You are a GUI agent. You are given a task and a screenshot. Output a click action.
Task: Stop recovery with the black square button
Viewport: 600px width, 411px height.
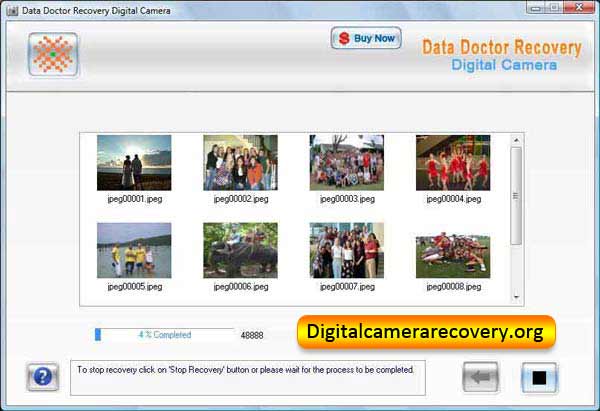coord(539,378)
